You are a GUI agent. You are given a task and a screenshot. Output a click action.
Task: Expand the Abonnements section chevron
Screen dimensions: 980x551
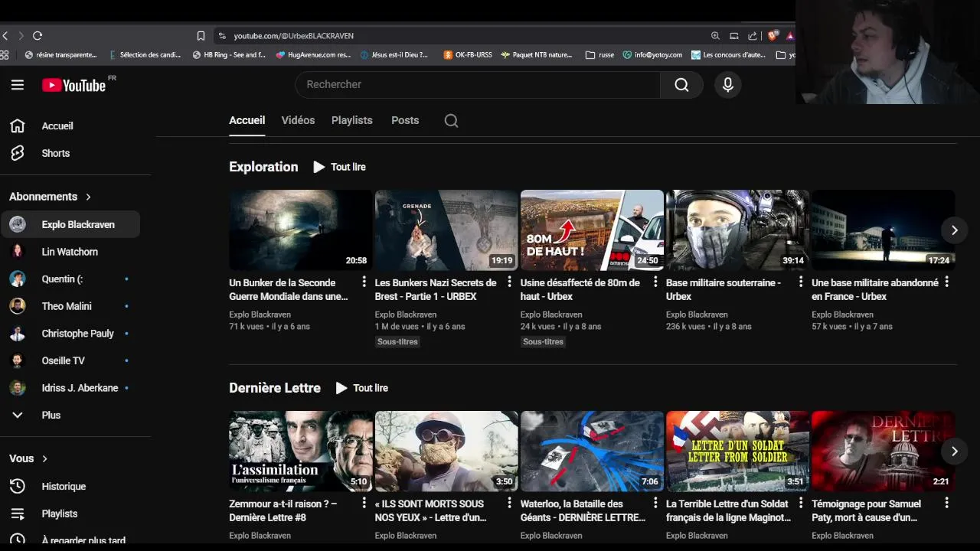point(88,197)
